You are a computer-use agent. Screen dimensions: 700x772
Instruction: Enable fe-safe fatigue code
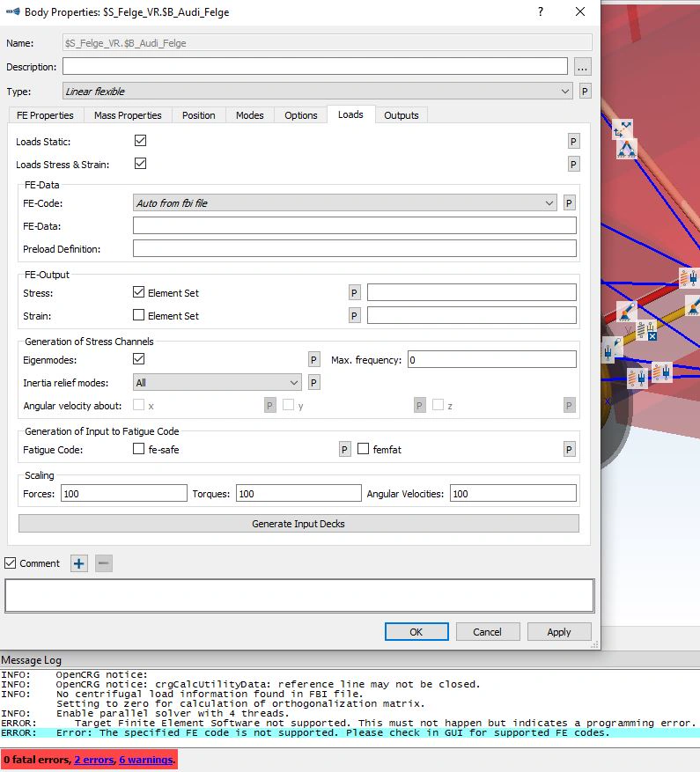click(x=138, y=449)
